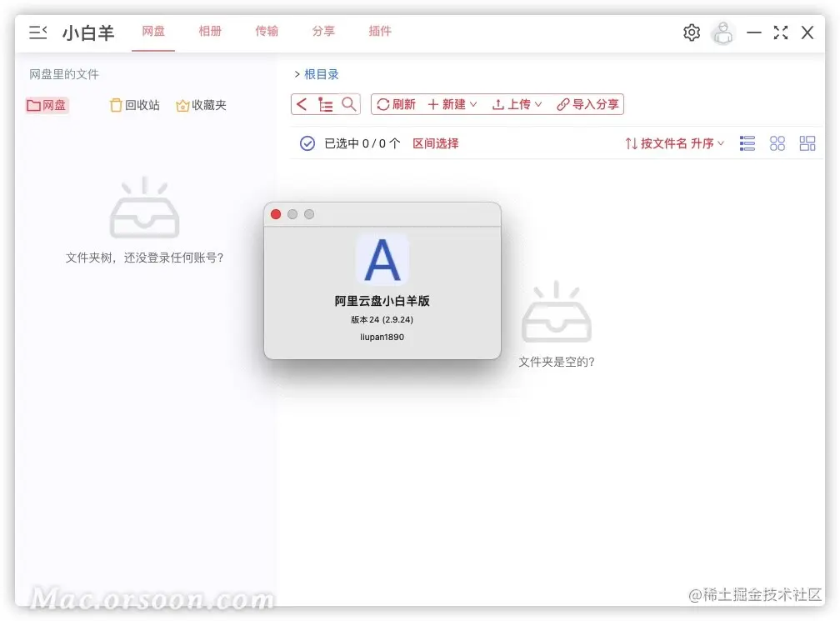Viewport: 840px width, 621px height.
Task: Show the folder tree icon in toolbar
Action: (325, 104)
